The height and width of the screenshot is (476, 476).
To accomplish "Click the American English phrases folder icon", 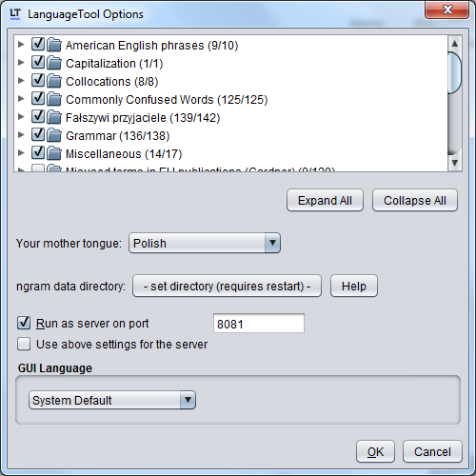I will pos(54,45).
